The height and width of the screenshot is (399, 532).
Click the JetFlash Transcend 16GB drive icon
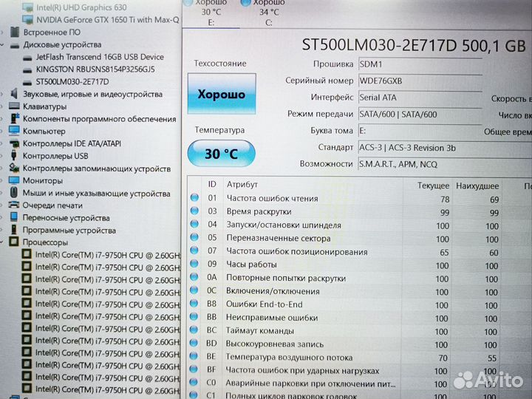(x=28, y=58)
